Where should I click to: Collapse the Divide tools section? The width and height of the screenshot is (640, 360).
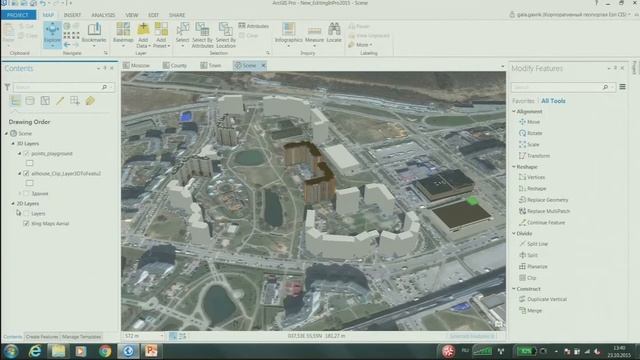coord(514,233)
